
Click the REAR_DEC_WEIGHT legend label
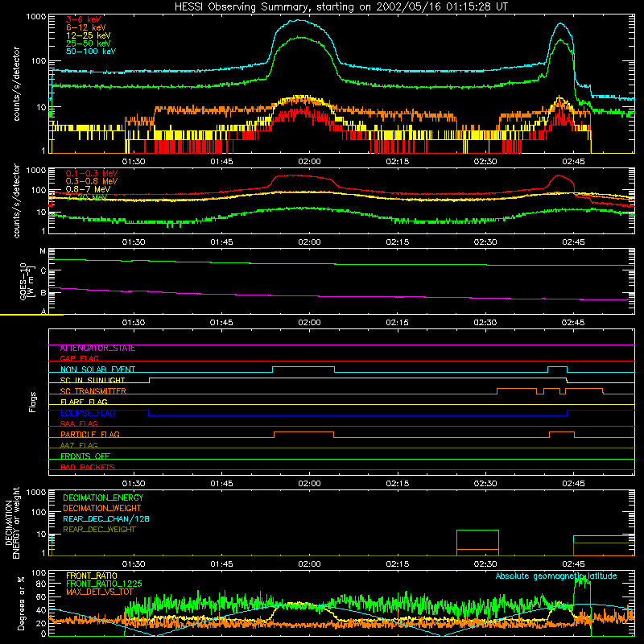[x=99, y=530]
